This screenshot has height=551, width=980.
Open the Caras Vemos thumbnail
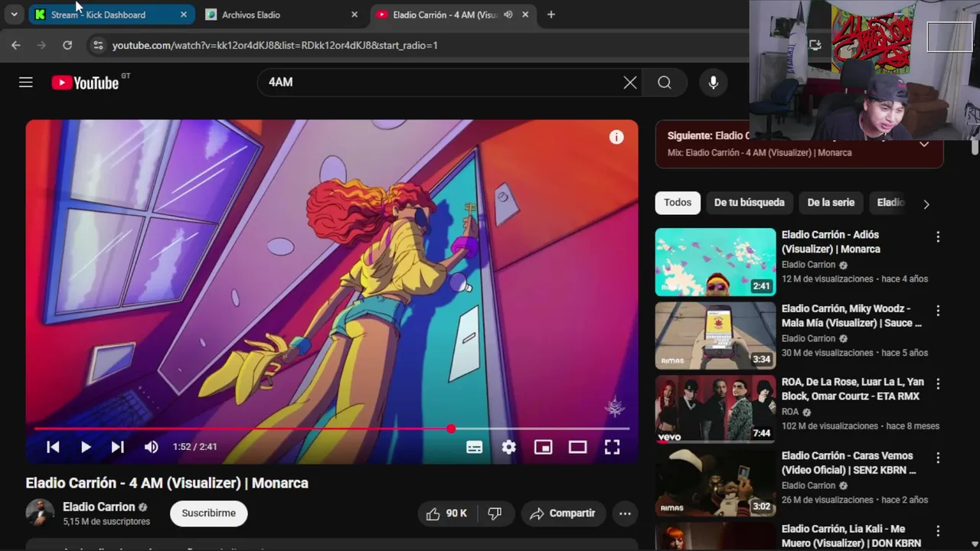tap(715, 482)
